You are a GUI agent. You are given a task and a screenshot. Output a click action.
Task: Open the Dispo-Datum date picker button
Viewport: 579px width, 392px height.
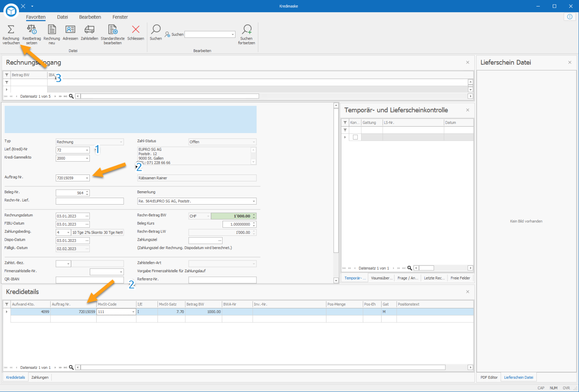point(87,241)
